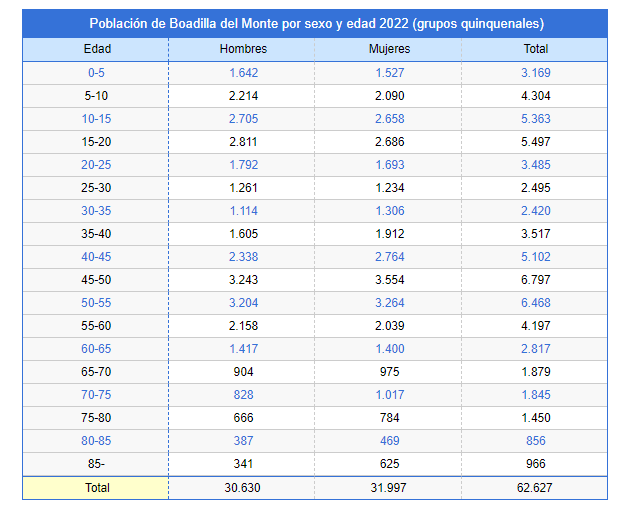
Task: Select the Mujeres column header
Action: tap(389, 49)
